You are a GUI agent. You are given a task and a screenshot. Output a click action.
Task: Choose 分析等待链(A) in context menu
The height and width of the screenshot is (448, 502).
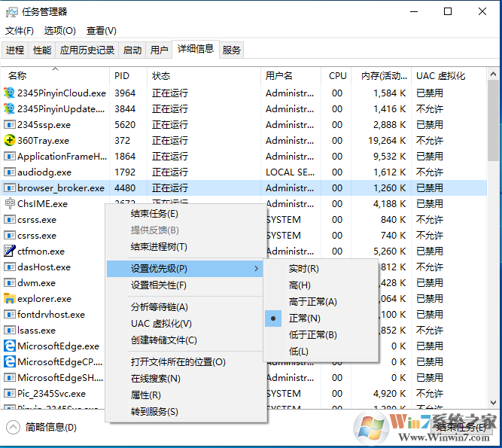pos(186,306)
